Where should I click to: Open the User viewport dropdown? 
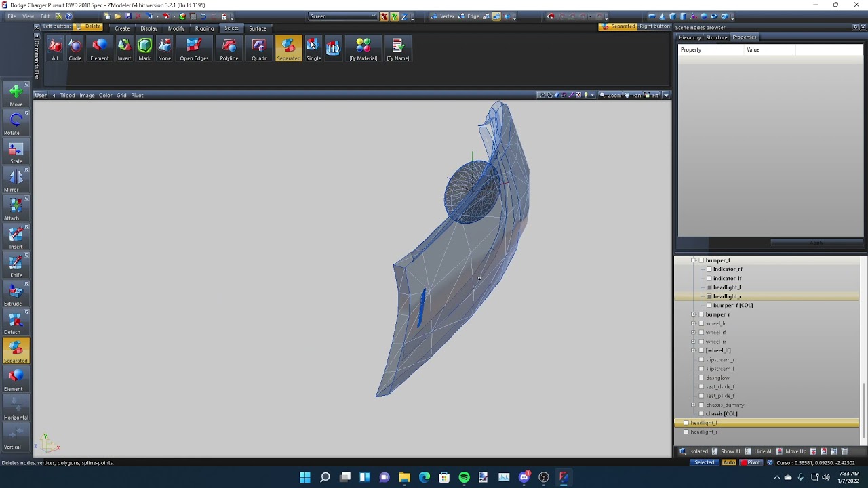[41, 95]
